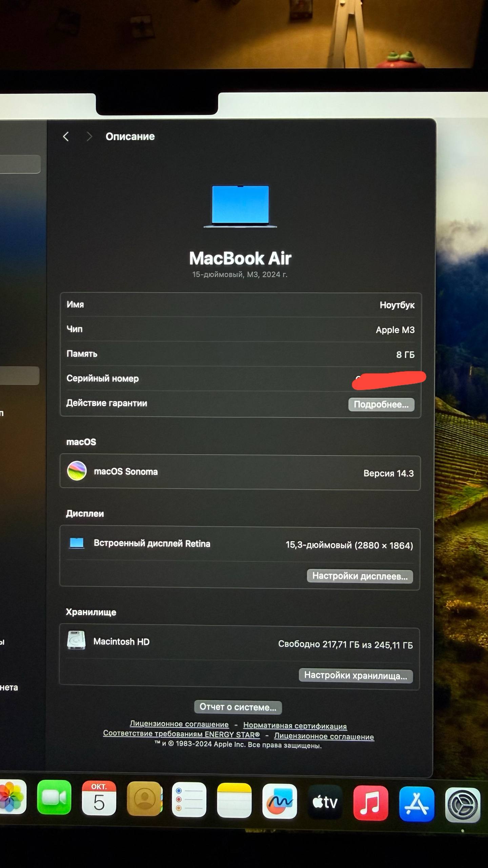
Task: Click Свободно 217,71 ГБ из 245,11 ГБ
Action: click(x=346, y=644)
